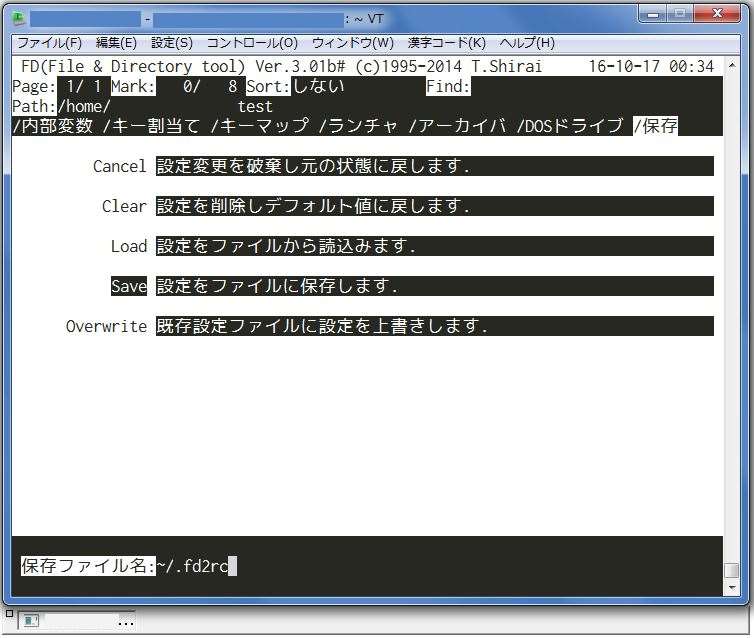
Task: Maximize the terminal window
Action: coord(680,14)
